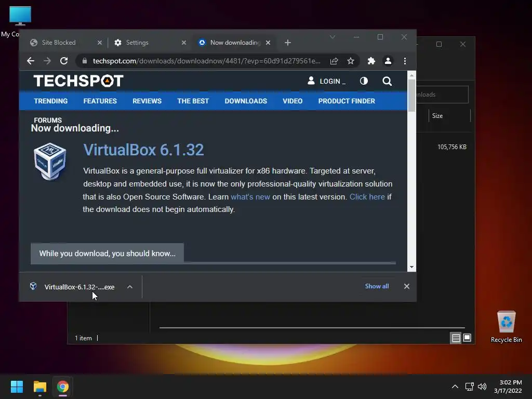The width and height of the screenshot is (532, 399).
Task: Close the Now downloading tab
Action: click(x=268, y=43)
